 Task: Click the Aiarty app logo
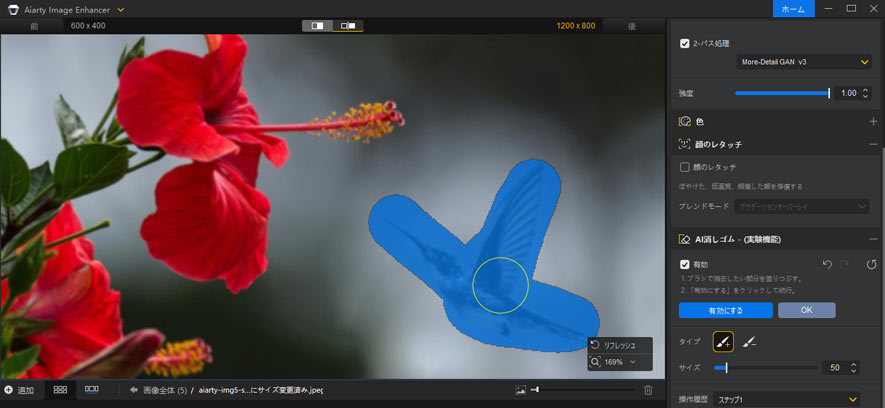pos(14,10)
